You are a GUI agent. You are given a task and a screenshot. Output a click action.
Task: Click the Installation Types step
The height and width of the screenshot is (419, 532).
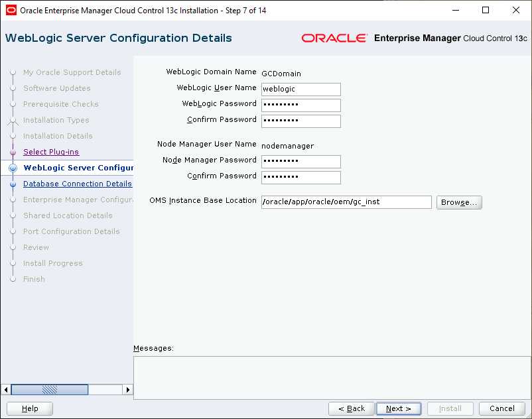(56, 120)
